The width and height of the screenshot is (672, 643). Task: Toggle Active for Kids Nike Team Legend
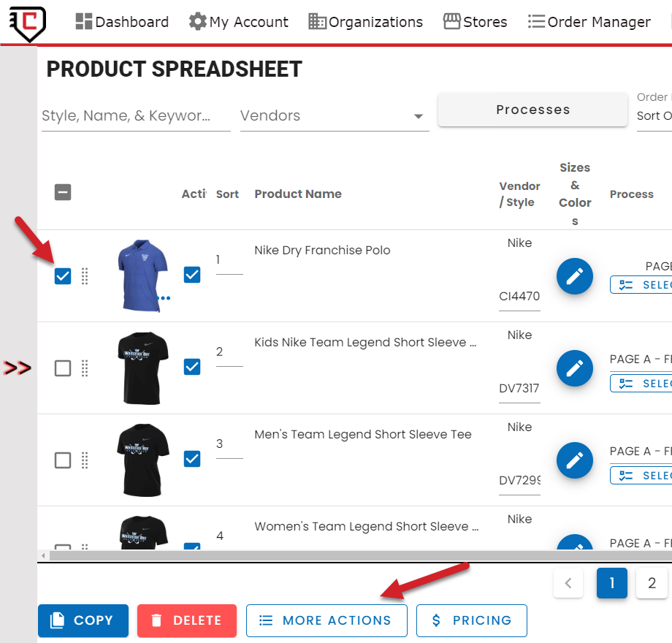click(192, 367)
